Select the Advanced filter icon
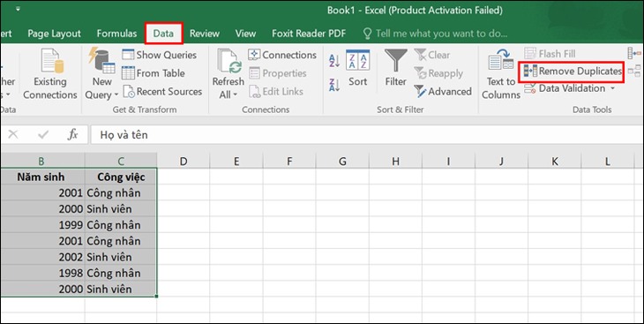 pos(420,91)
